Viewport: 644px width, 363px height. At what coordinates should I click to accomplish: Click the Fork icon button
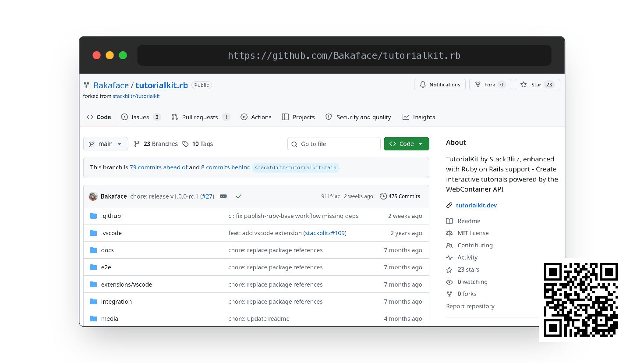pyautogui.click(x=478, y=85)
